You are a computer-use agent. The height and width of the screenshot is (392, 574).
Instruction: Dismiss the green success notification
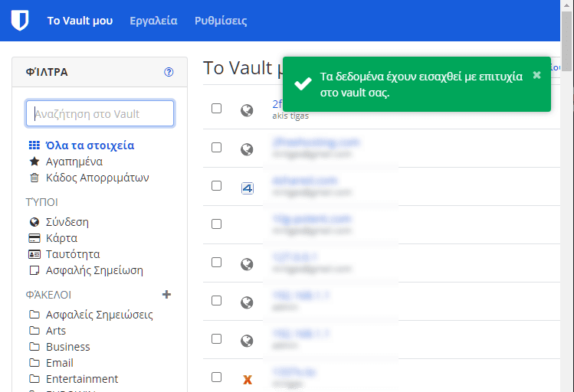click(536, 75)
